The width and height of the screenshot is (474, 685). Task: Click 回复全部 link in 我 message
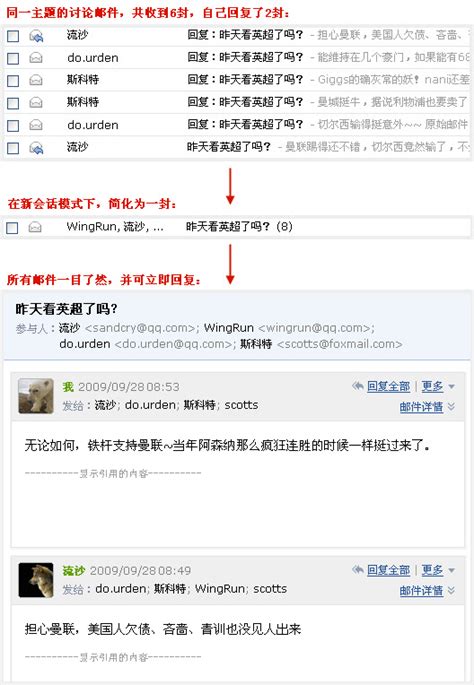click(x=388, y=387)
